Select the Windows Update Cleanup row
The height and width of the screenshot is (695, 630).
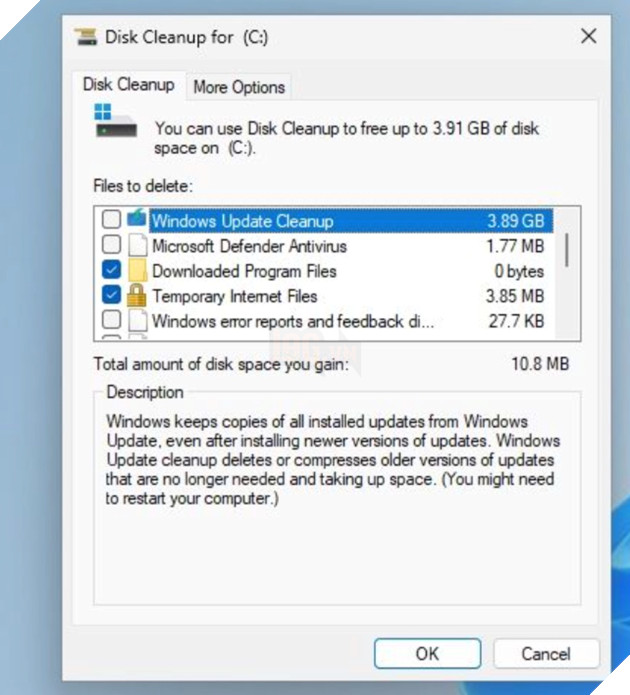pos(328,221)
